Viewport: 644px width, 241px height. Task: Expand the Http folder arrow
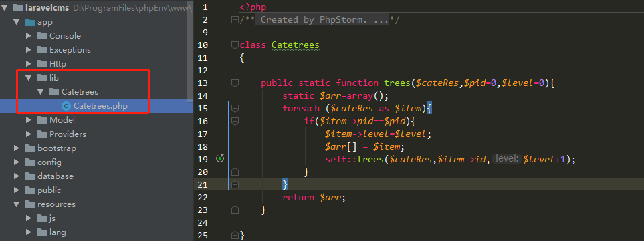click(x=28, y=64)
